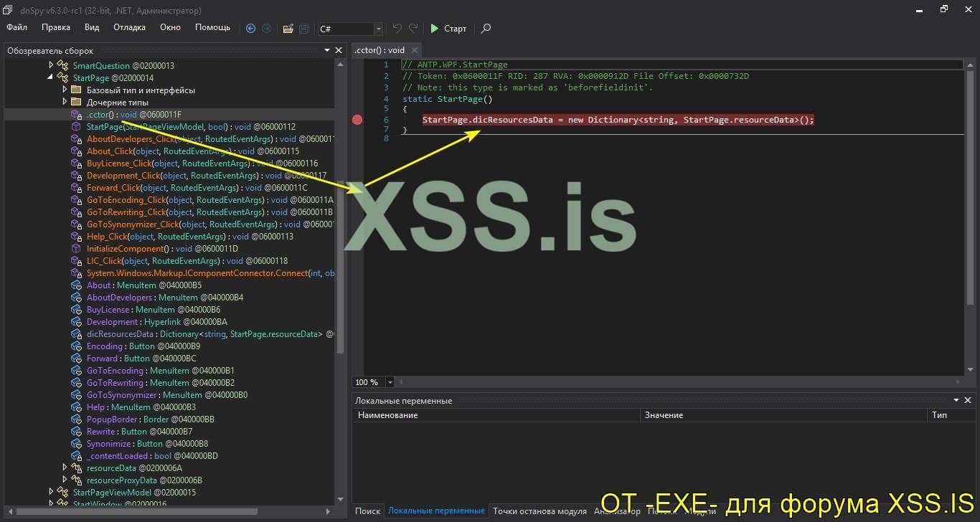Screen dimensions: 980x522
Task: Close the .cctor() : void document tab
Action: tap(413, 50)
